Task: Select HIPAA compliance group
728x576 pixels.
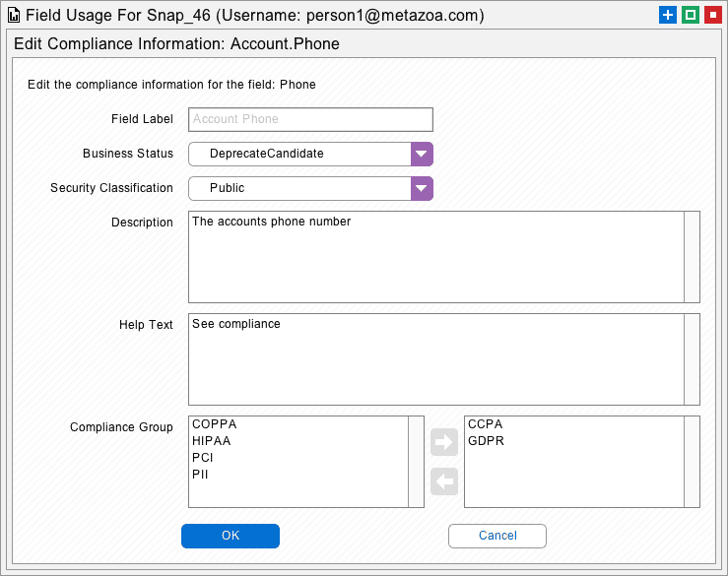Action: [x=211, y=441]
